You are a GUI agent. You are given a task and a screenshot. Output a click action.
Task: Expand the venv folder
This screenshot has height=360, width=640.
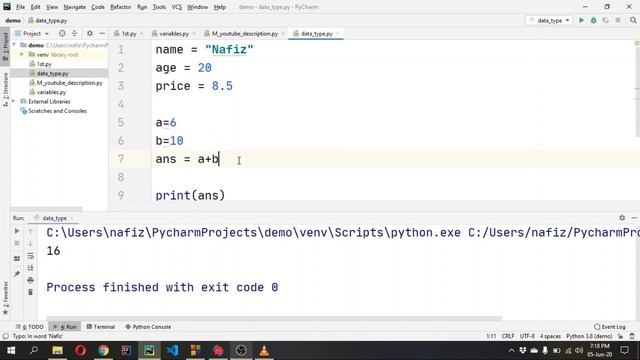[x=22, y=54]
